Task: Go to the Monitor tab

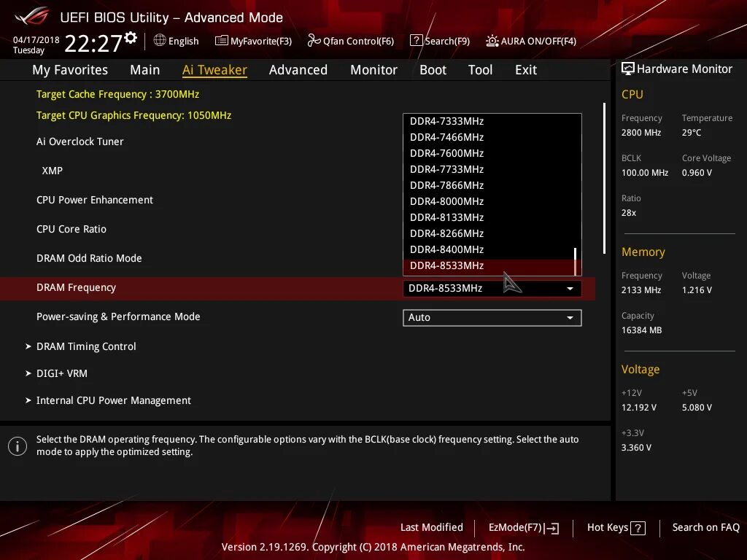Action: (x=373, y=70)
